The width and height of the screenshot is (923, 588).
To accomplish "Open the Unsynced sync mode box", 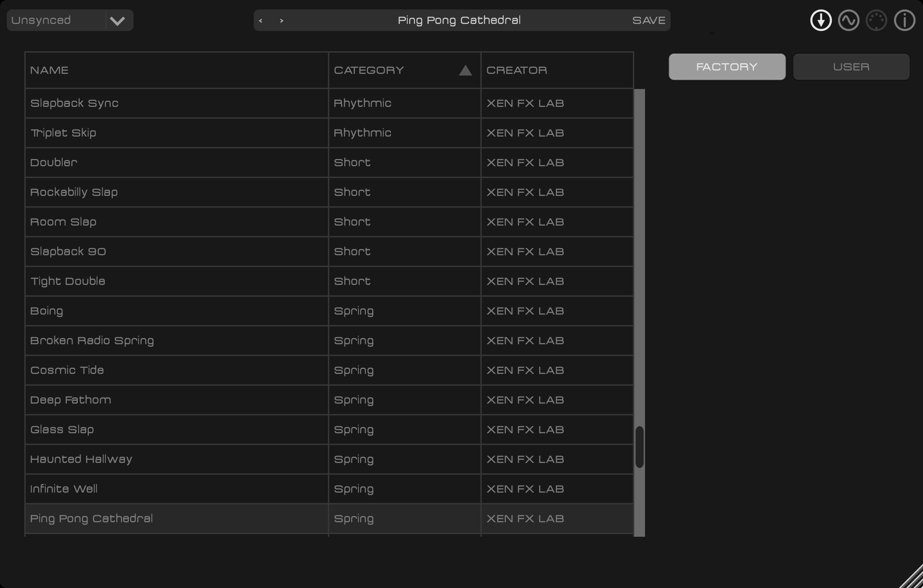I will click(x=70, y=20).
